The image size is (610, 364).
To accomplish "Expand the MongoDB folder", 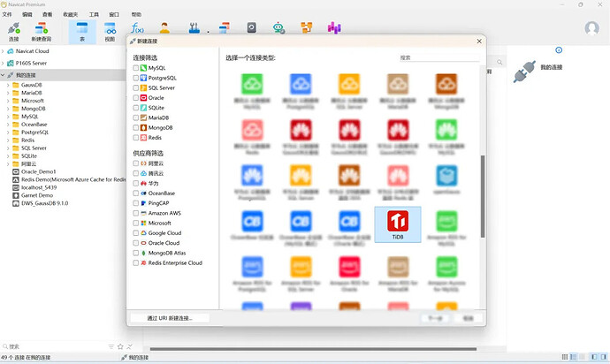I will tap(8, 109).
